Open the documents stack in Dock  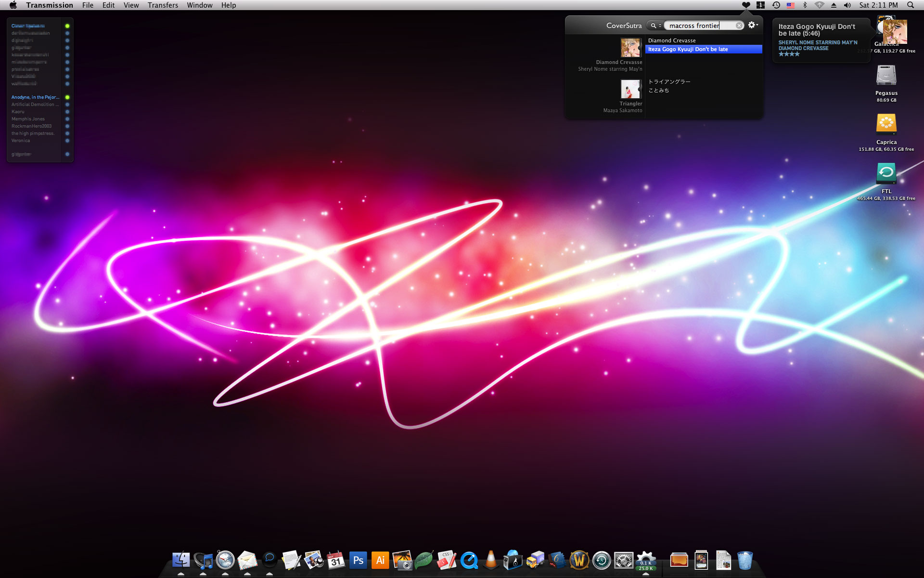coord(723,560)
